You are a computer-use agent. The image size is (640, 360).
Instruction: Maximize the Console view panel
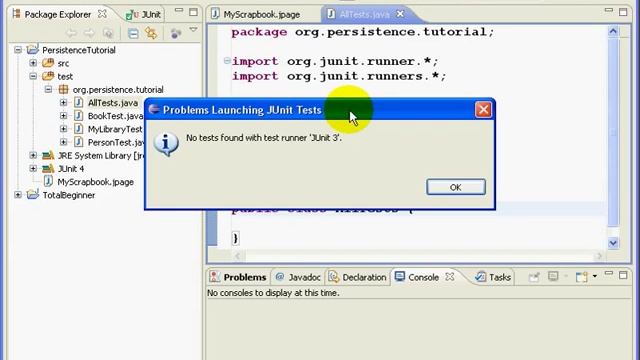point(623,275)
